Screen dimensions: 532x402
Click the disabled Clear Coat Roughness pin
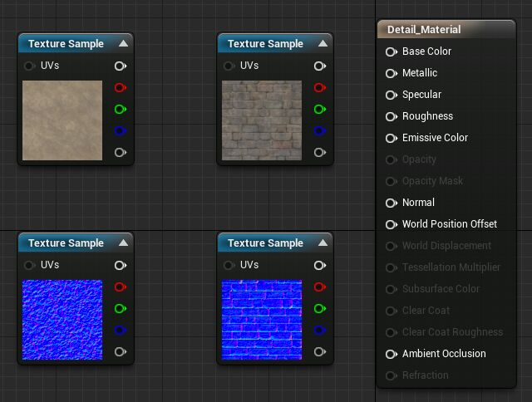click(x=392, y=332)
